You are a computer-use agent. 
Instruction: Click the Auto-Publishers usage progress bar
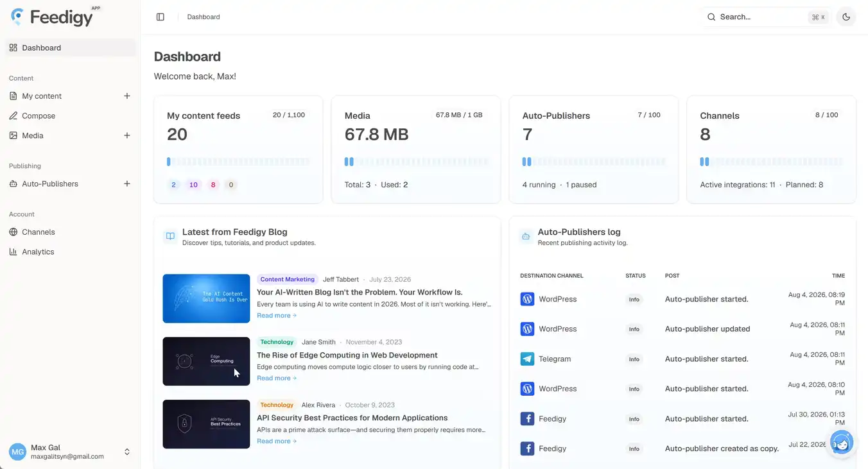tap(594, 162)
